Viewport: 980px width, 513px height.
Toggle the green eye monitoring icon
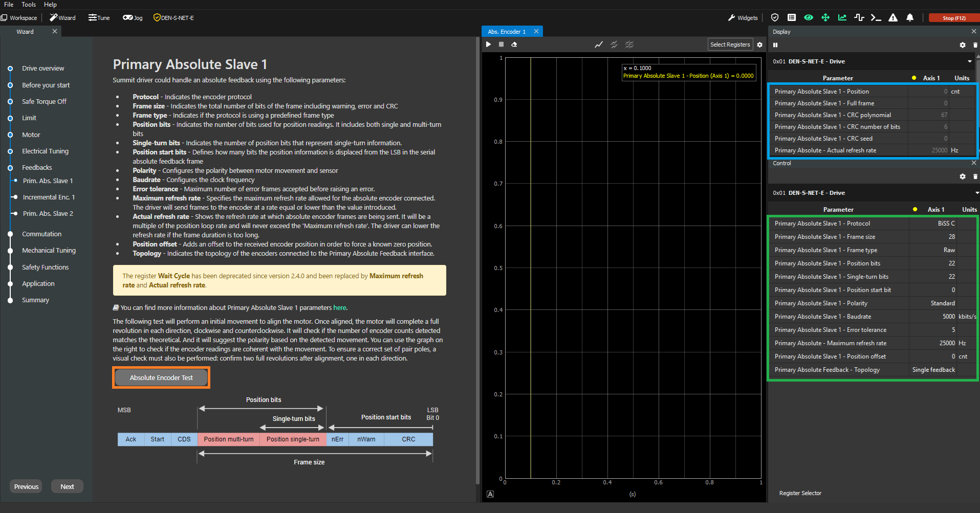(x=809, y=17)
